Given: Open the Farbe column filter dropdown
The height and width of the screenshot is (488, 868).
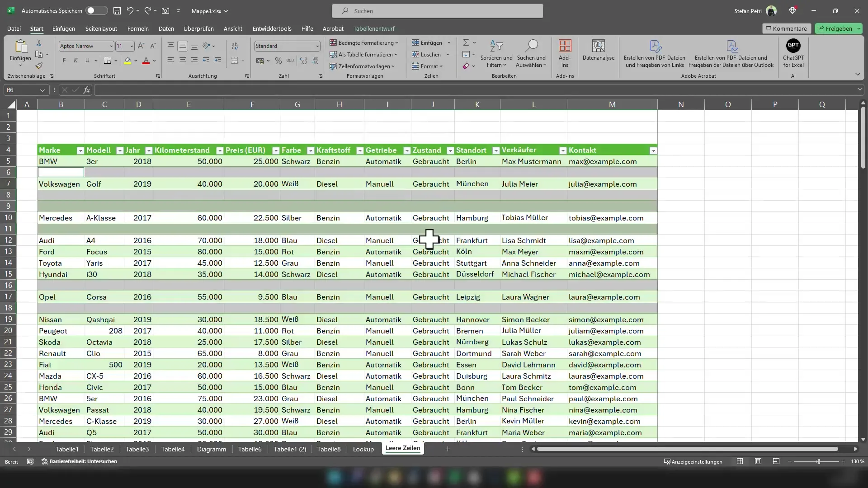Looking at the screenshot, I should pyautogui.click(x=311, y=150).
